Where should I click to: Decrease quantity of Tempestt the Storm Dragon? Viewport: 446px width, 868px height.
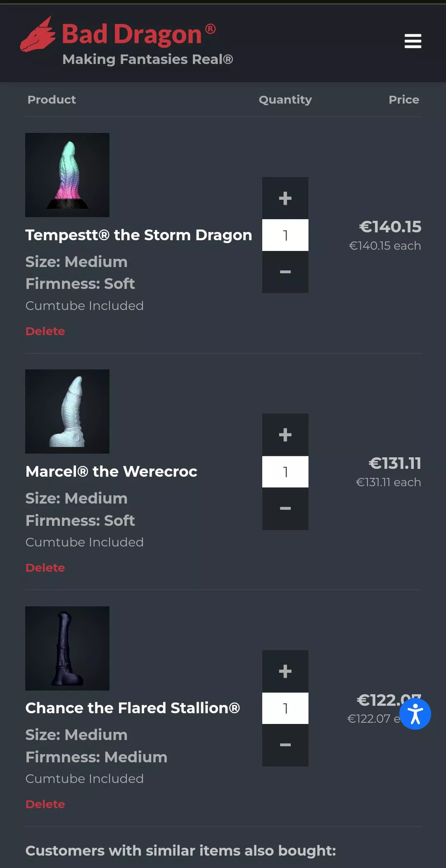tap(285, 272)
